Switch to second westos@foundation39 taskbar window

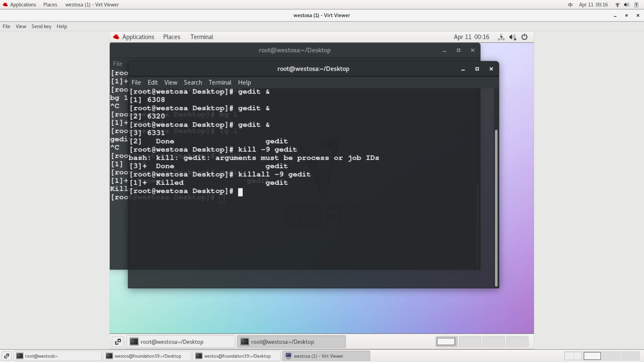coord(237,356)
